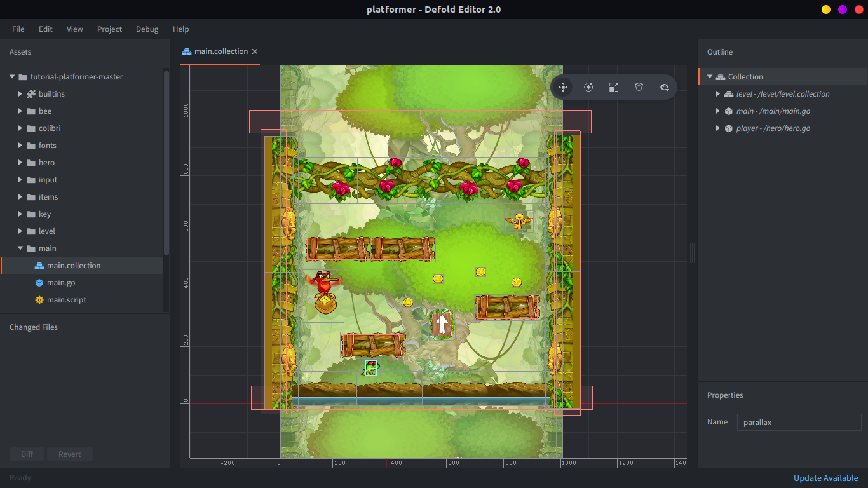Open the rotation mode icon with dropdown arrow
868x488 pixels.
point(664,87)
